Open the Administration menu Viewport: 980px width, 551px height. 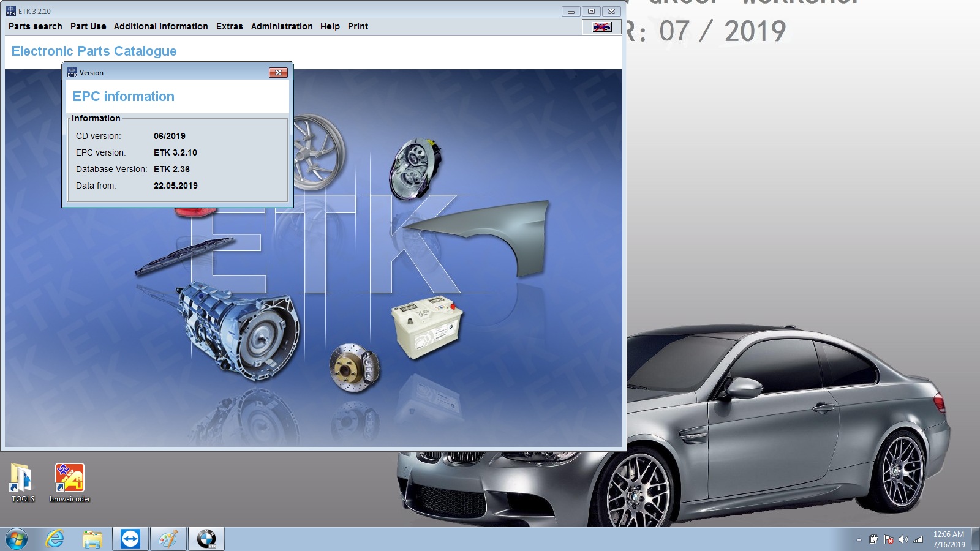point(281,26)
